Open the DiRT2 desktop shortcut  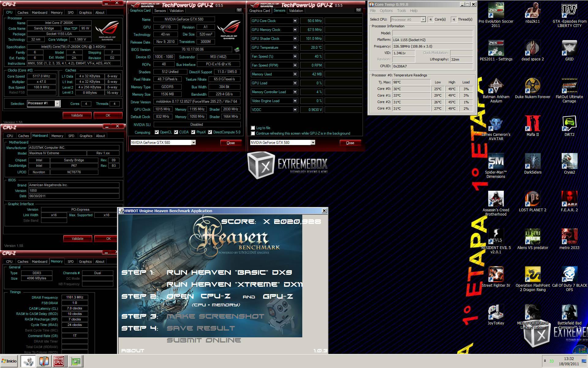569,126
